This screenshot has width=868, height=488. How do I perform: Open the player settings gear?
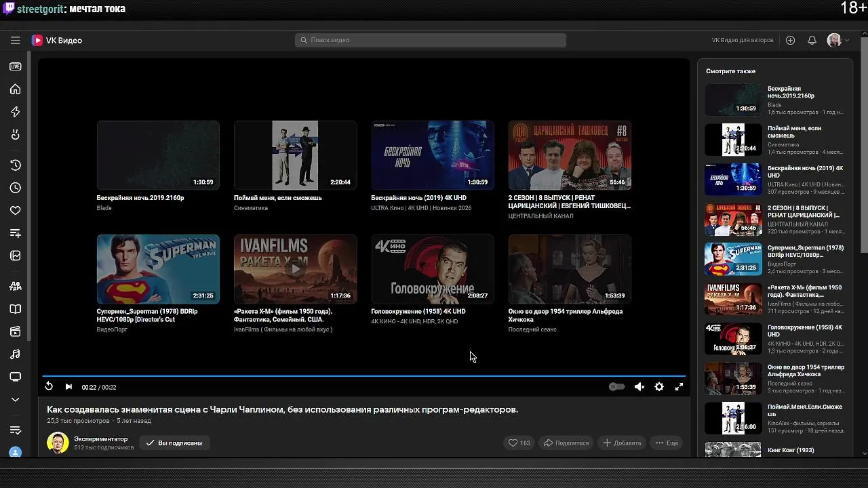[659, 386]
